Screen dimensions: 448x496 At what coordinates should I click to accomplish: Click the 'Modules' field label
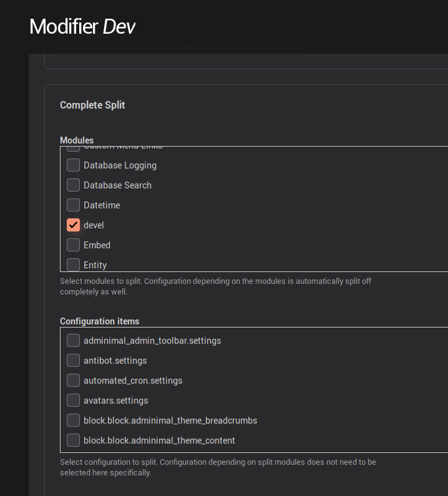77,140
